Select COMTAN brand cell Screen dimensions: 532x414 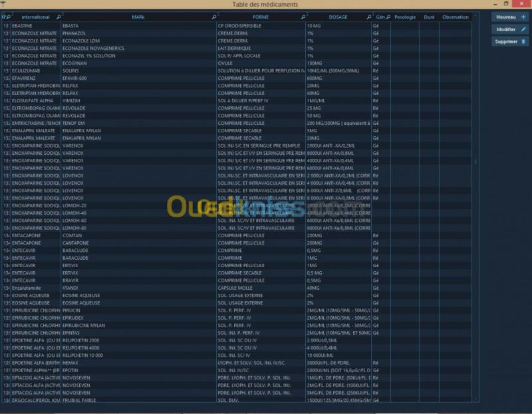[x=138, y=235]
